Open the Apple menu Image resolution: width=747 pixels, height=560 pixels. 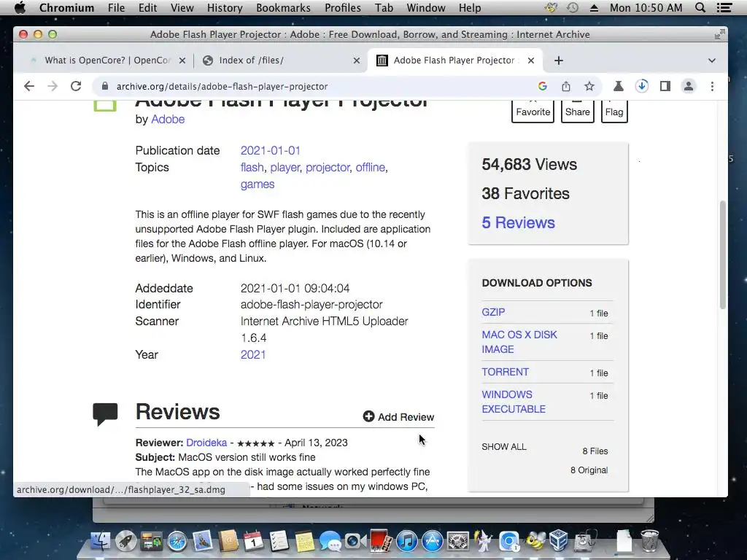20,7
